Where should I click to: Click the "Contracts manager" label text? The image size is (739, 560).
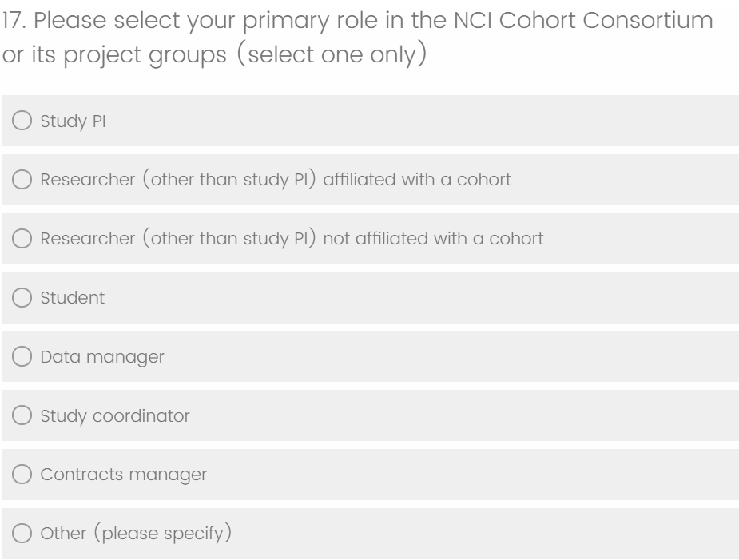click(x=123, y=475)
